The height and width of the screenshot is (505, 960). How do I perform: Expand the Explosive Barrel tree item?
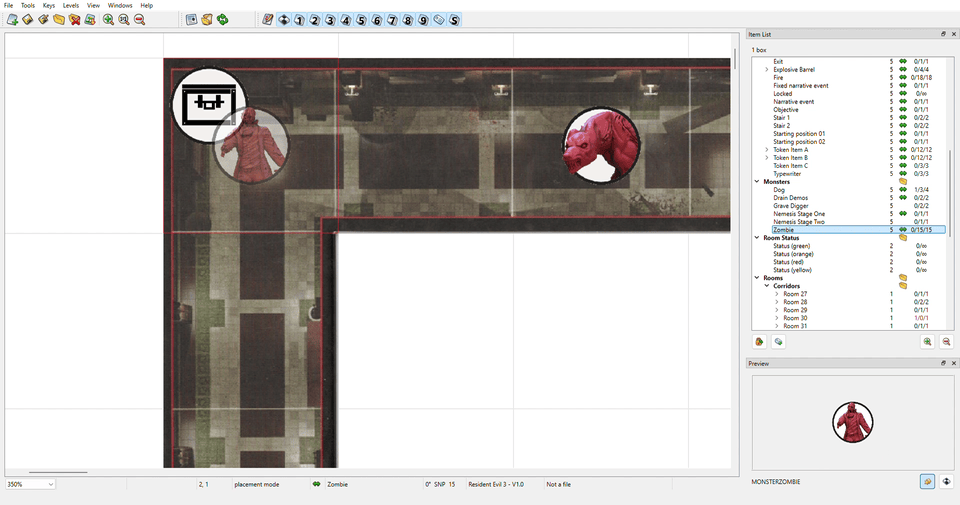click(767, 70)
